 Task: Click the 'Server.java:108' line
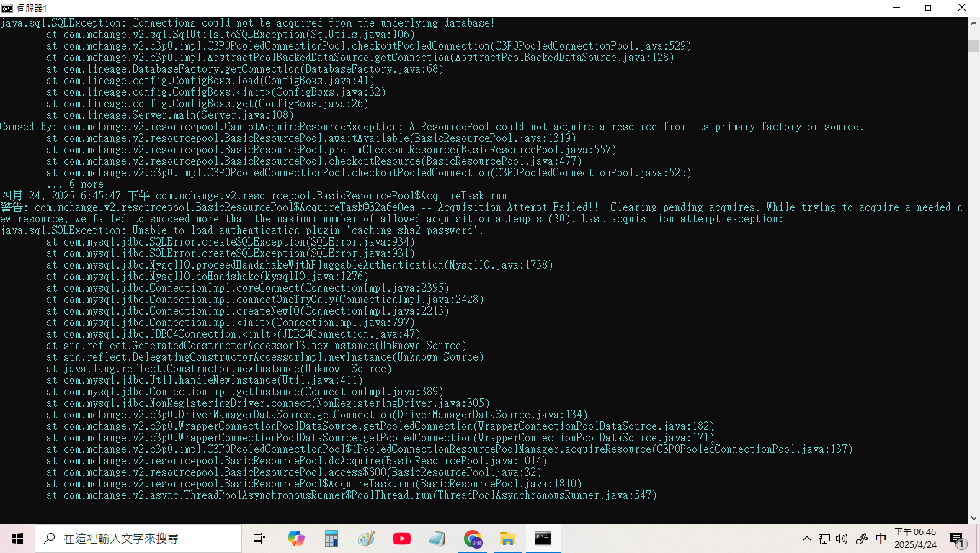(x=170, y=115)
